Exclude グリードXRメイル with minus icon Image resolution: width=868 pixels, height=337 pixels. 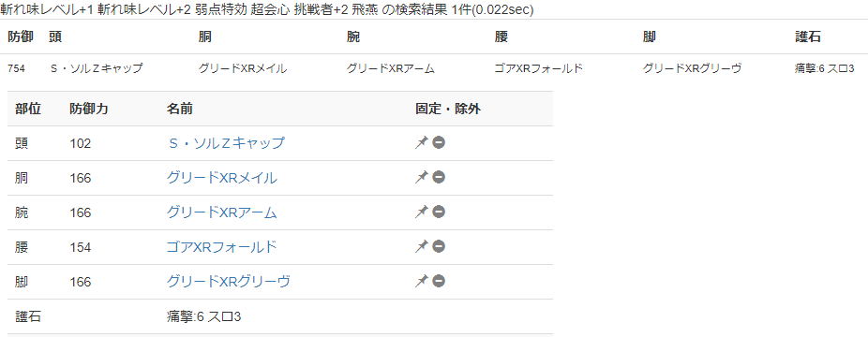tap(439, 177)
